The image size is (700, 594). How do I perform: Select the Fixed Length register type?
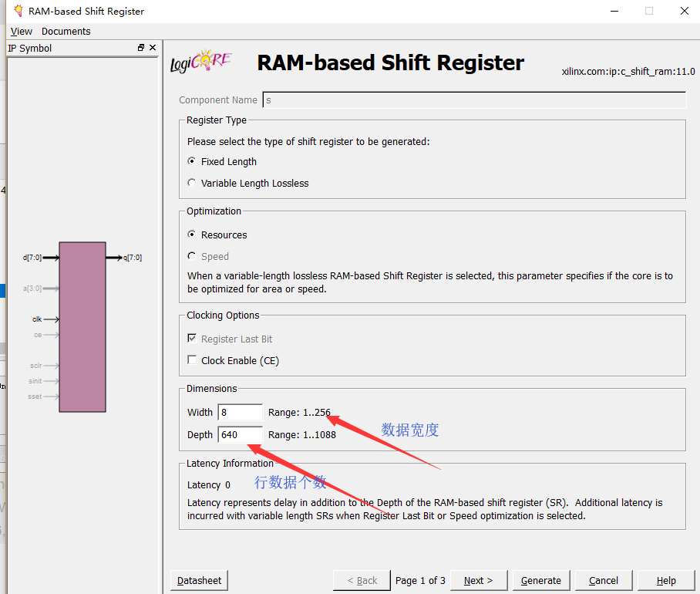point(191,161)
